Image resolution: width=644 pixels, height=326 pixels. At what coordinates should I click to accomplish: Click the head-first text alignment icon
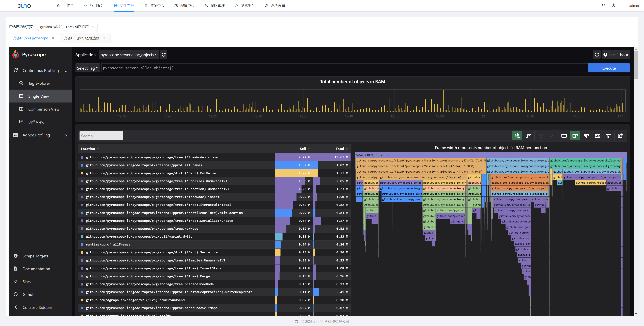517,135
